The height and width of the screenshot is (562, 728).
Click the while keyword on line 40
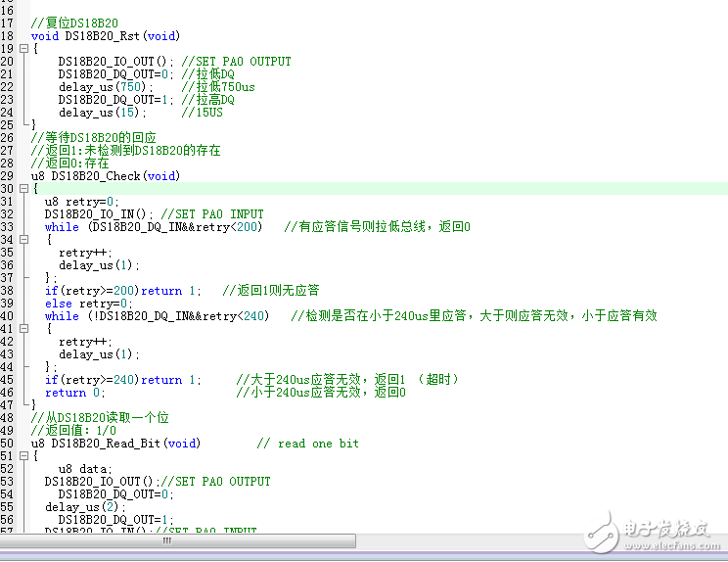pyautogui.click(x=62, y=316)
